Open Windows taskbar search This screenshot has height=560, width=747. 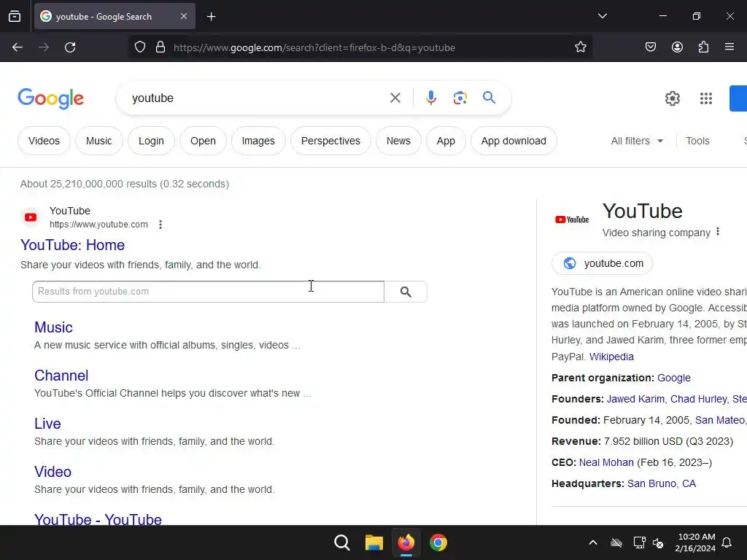342,542
